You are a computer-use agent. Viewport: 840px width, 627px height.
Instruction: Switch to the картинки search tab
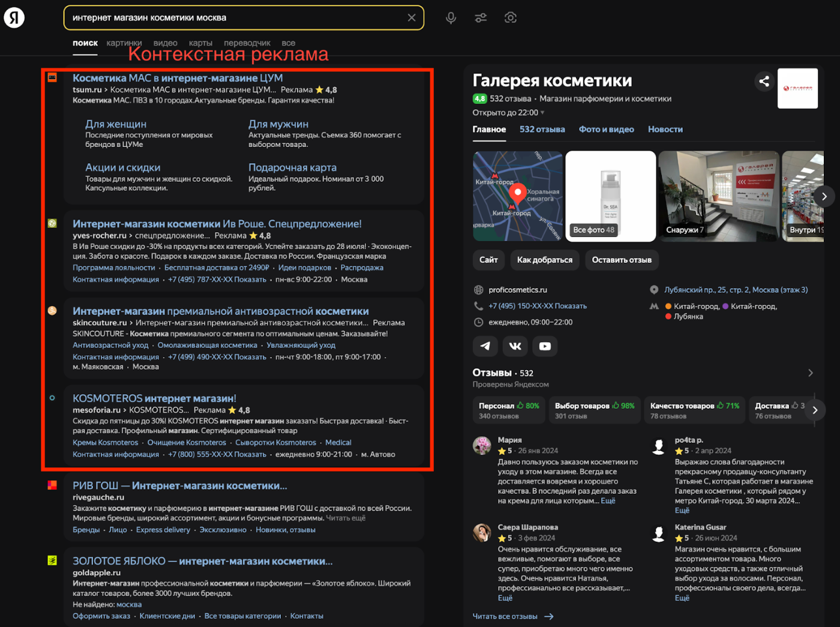pos(124,43)
